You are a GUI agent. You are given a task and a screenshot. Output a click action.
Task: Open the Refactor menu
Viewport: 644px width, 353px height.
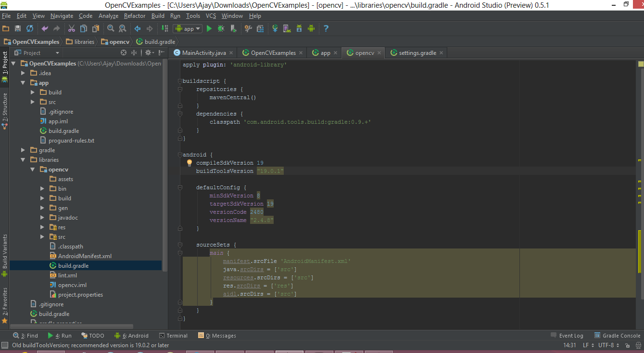pyautogui.click(x=135, y=16)
